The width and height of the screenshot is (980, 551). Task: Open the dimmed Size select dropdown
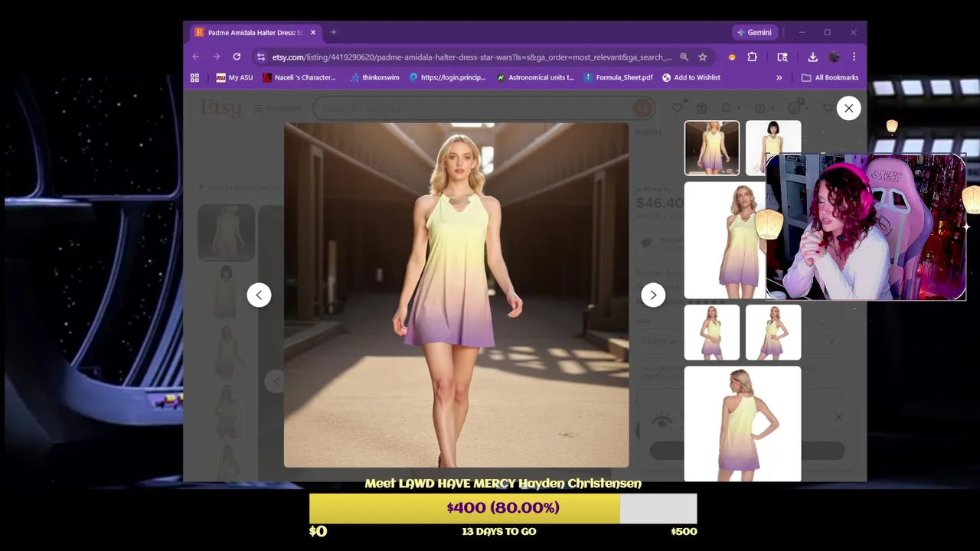[x=739, y=340]
